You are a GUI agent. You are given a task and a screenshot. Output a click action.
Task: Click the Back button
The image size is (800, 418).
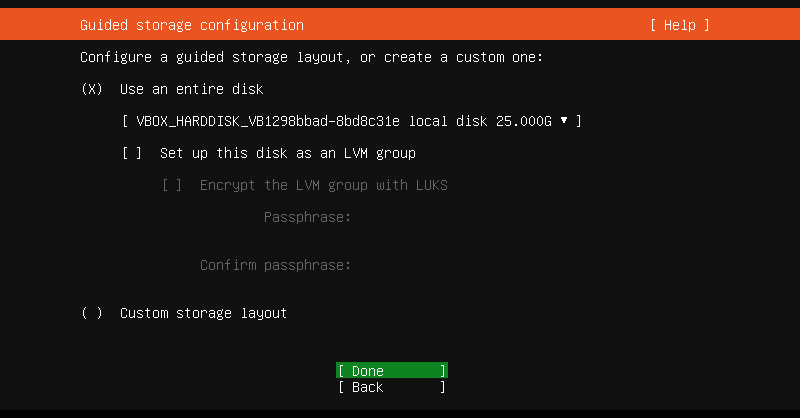[x=391, y=387]
